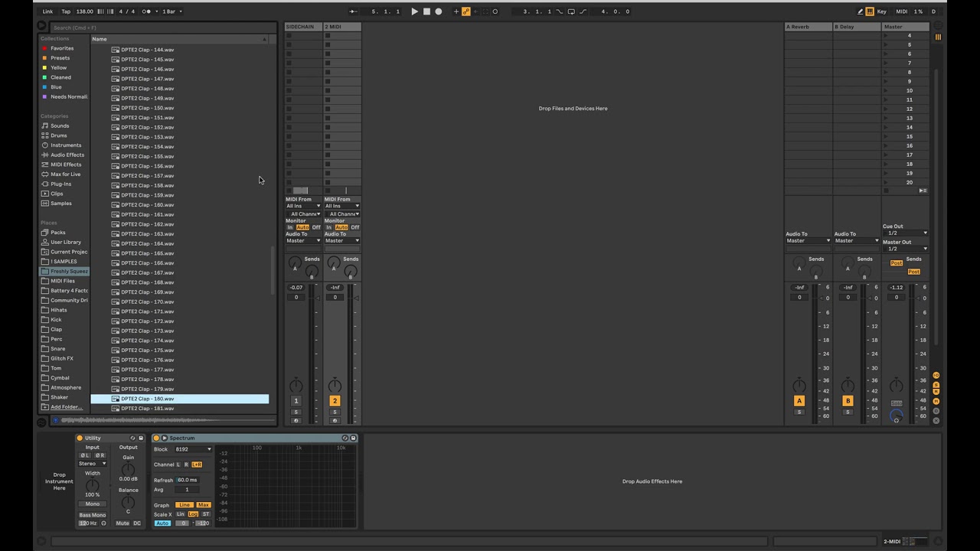Set SIDECHAIN track Monitor to Off

[x=316, y=227]
